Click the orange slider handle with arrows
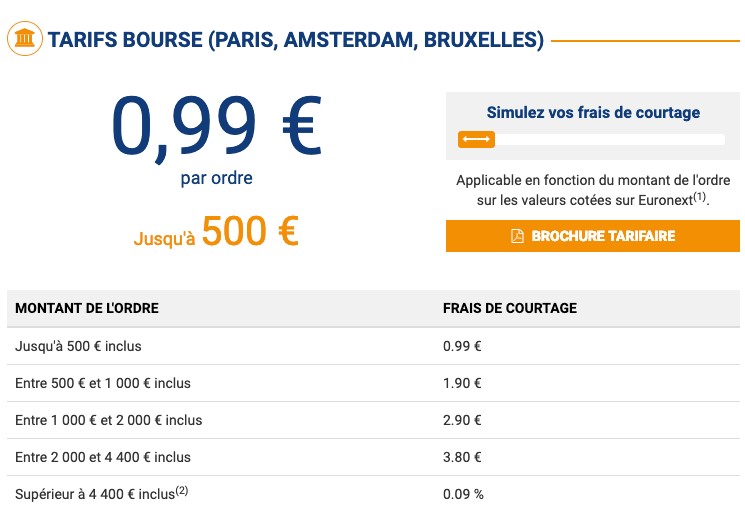Screen dimensions: 745x513 476,139
